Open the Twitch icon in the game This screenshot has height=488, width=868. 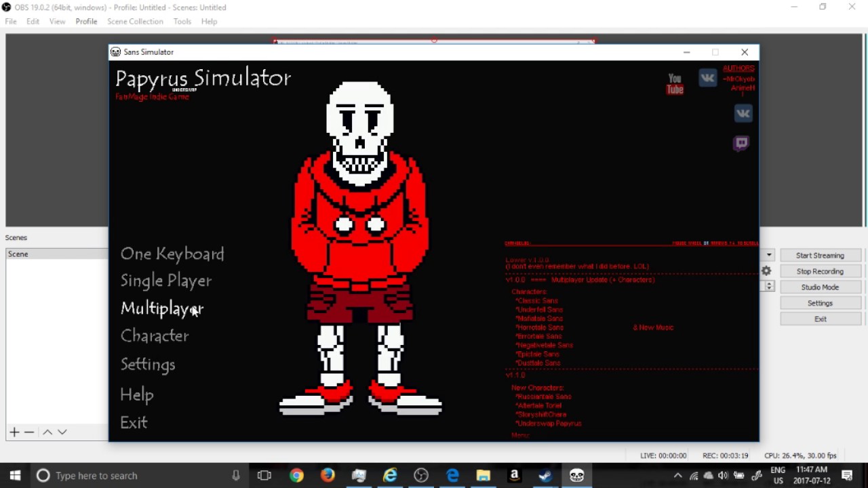tap(741, 143)
